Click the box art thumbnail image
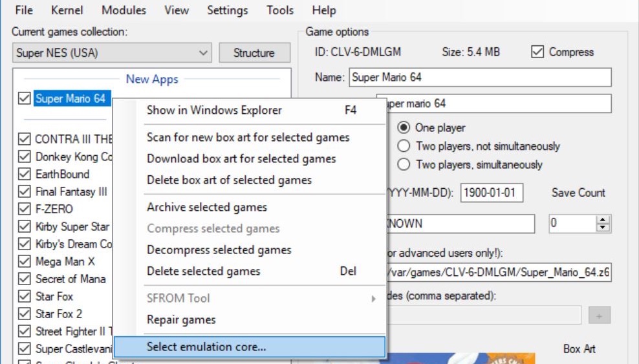639x364 pixels. (x=460, y=358)
